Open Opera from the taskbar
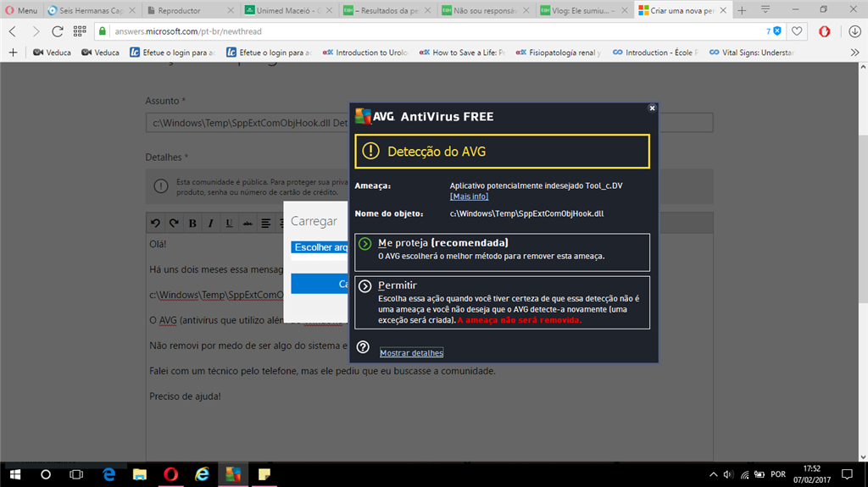 [x=171, y=475]
